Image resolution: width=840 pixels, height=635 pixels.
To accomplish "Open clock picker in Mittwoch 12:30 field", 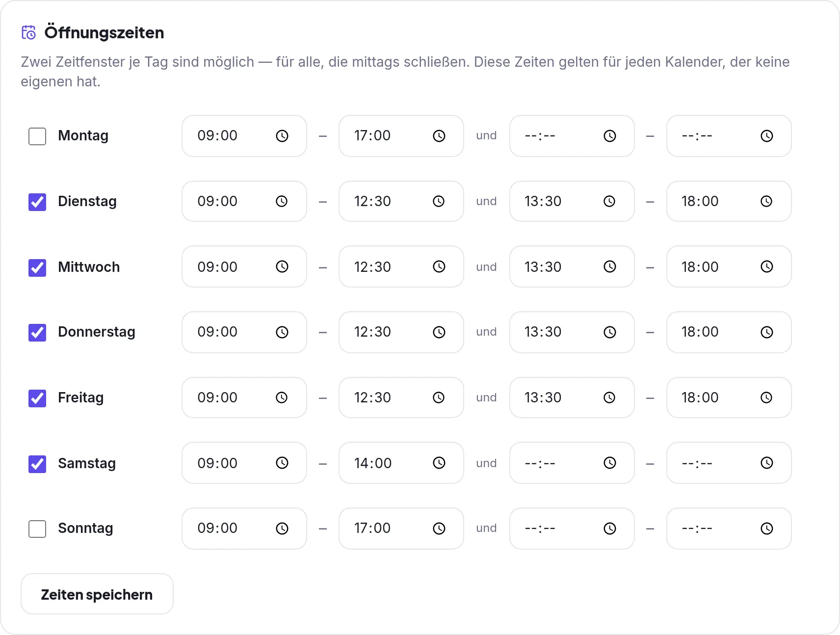I will [439, 266].
